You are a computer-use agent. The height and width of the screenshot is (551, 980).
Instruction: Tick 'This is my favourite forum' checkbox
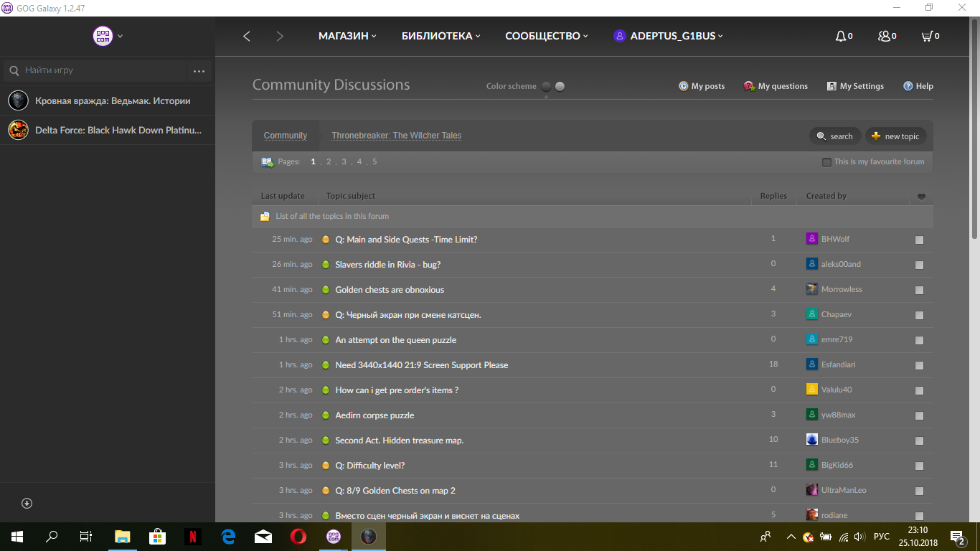pos(826,162)
